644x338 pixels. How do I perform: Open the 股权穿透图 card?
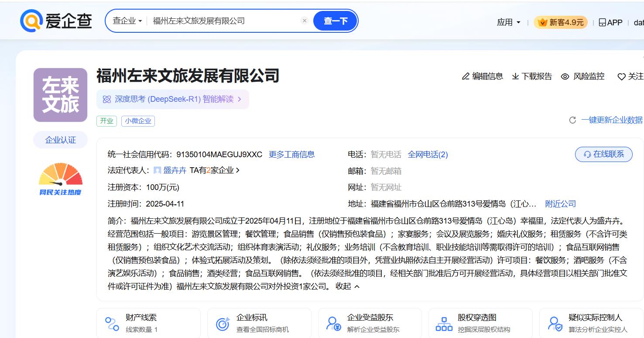pyautogui.click(x=480, y=323)
